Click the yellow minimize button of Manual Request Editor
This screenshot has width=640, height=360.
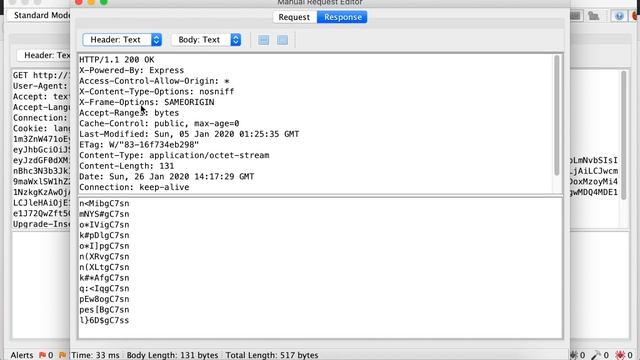(91, 2)
